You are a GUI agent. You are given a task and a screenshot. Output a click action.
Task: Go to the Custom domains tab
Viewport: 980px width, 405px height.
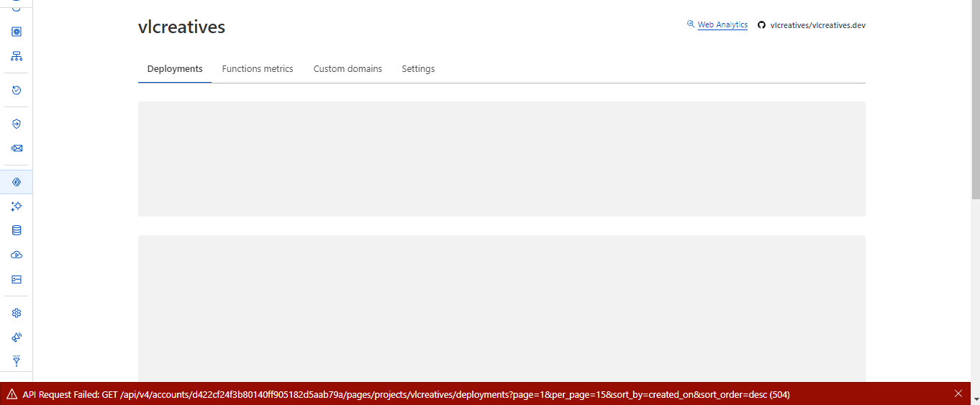pos(348,69)
